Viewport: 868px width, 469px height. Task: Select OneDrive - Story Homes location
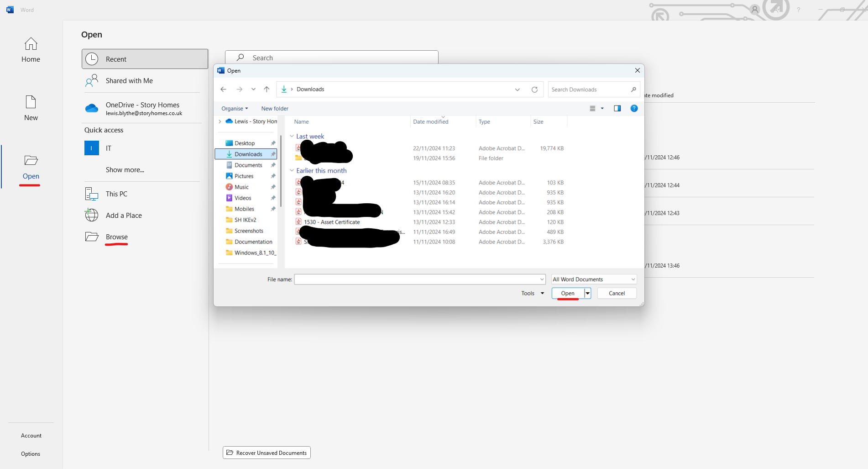coord(145,109)
